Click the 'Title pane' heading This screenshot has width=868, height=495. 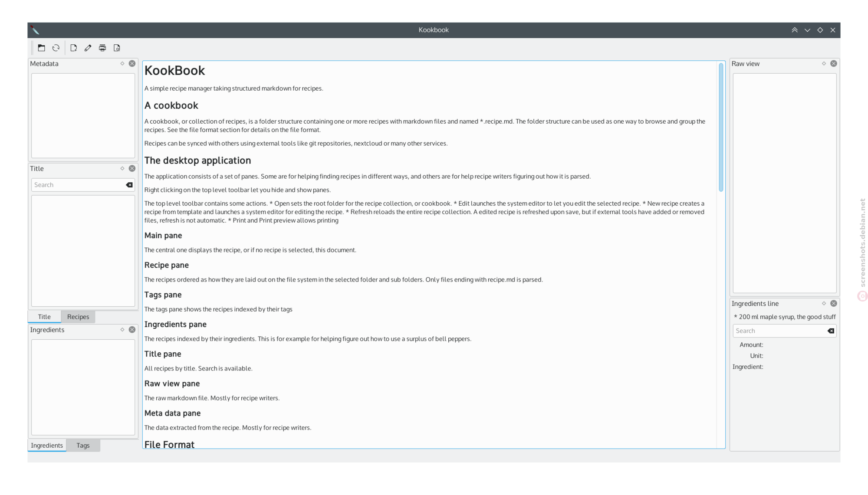163,354
